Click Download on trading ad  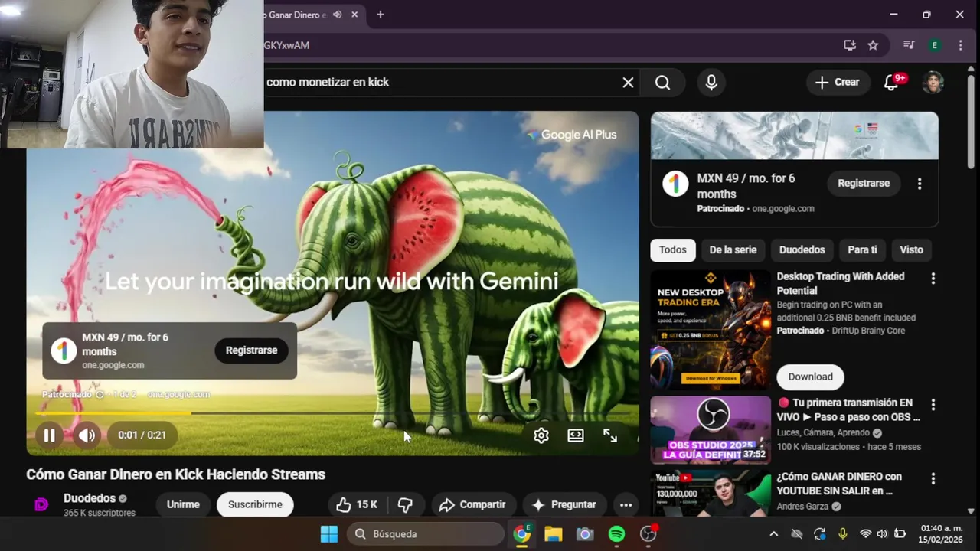point(811,377)
